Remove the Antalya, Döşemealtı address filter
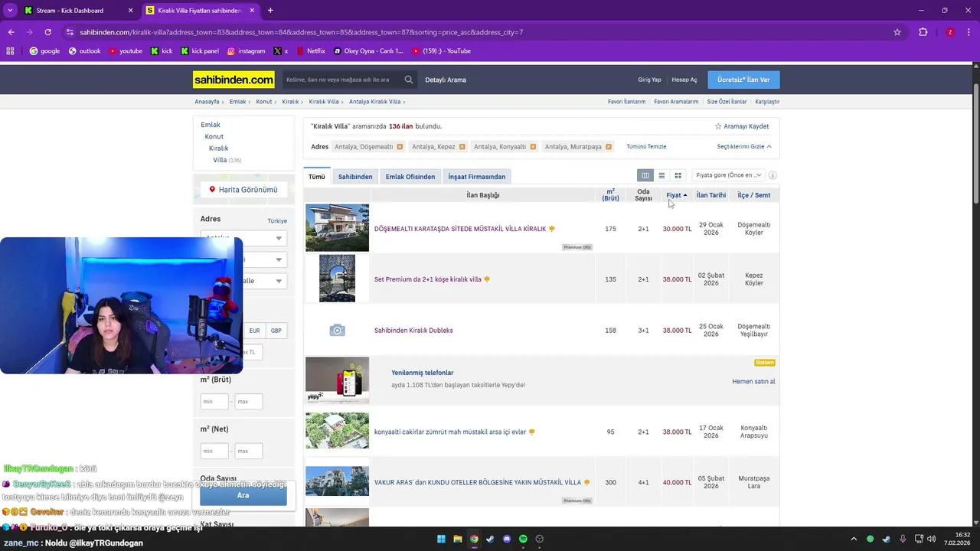 (x=398, y=147)
